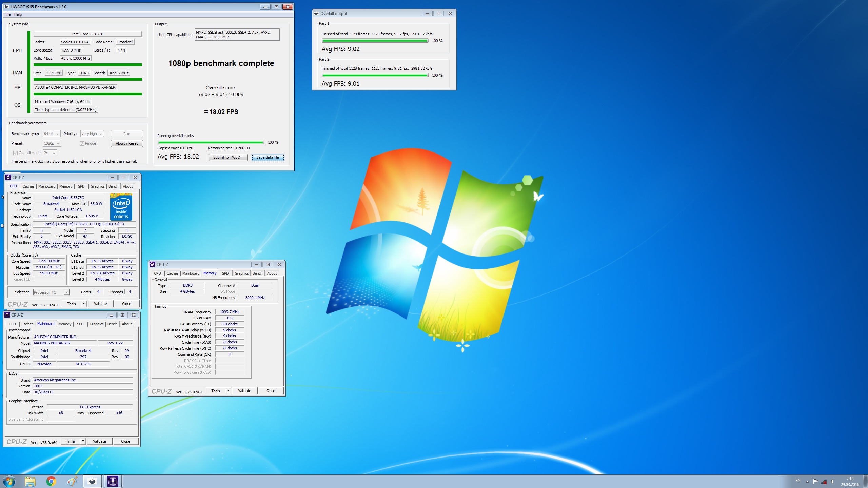Open the Benchmark type 64-bit dropdown
The width and height of the screenshot is (868, 488).
click(52, 134)
